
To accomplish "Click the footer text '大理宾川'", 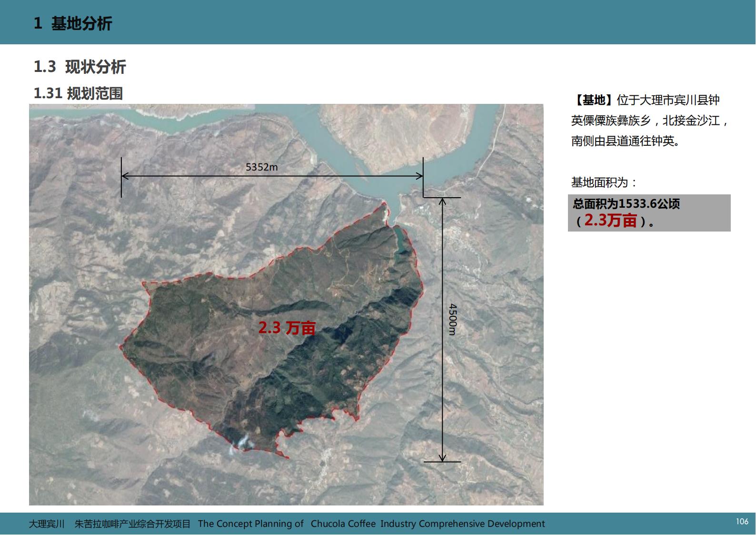I will (x=47, y=524).
